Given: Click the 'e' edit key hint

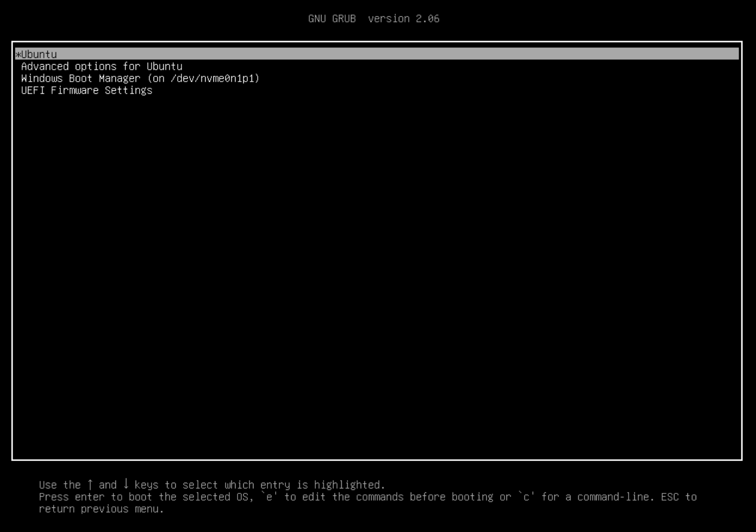Looking at the screenshot, I should pos(269,497).
